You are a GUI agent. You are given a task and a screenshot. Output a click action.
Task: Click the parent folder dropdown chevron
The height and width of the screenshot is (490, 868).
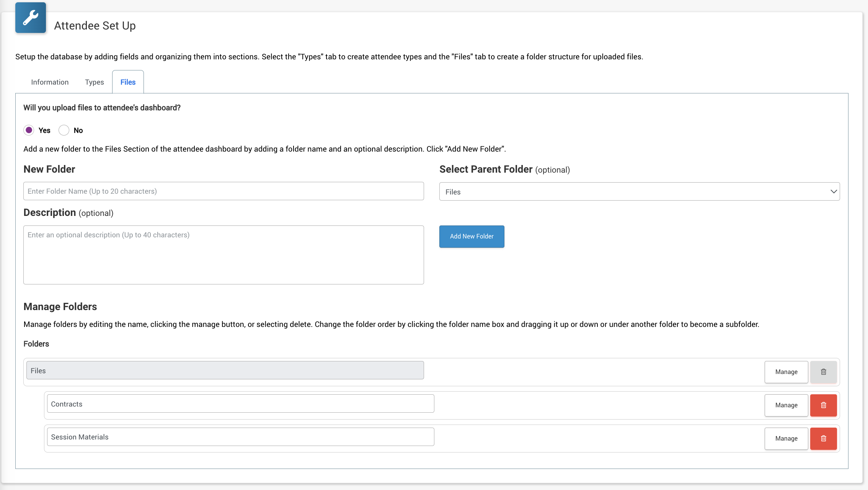(x=834, y=191)
